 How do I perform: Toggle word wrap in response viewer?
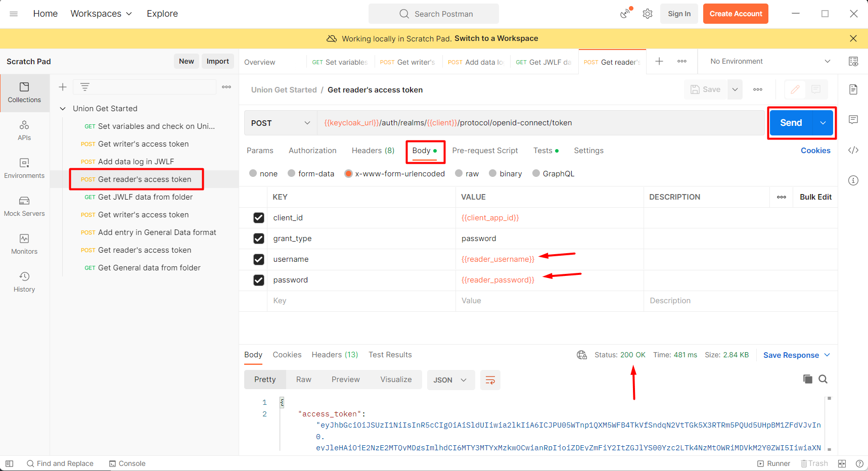(x=490, y=380)
